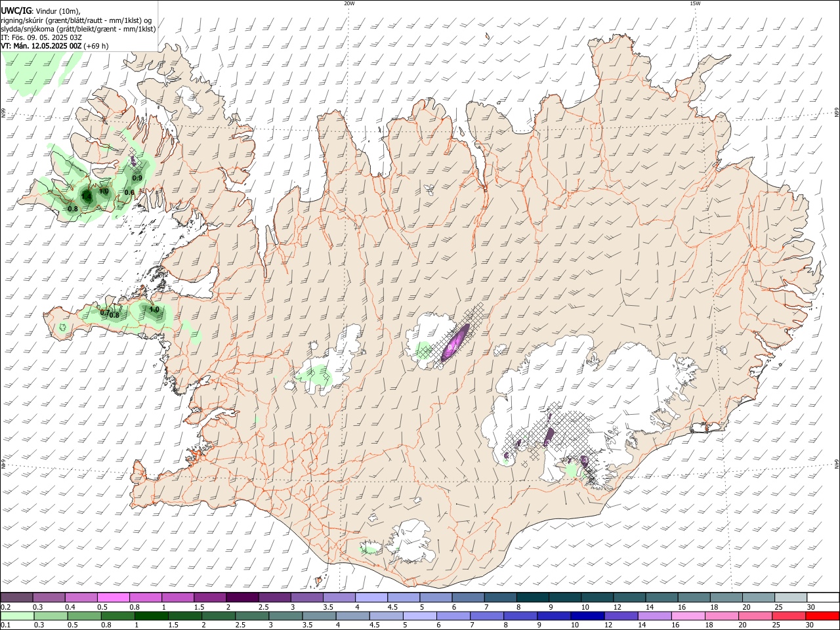Click the bottom-row swatch between 4 and 4.5

pos(352,616)
